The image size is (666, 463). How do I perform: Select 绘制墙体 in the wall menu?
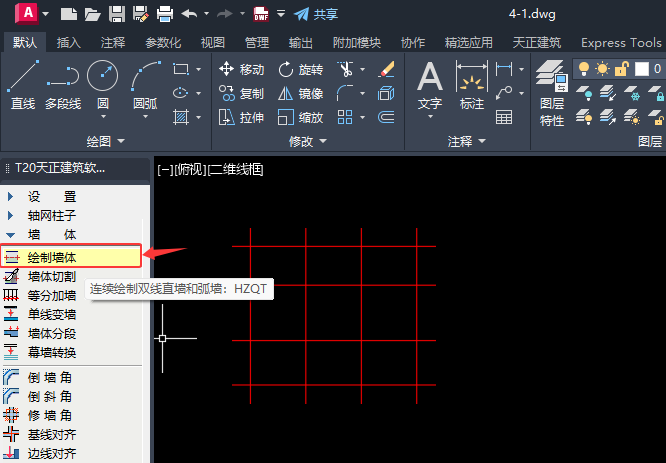pos(71,256)
